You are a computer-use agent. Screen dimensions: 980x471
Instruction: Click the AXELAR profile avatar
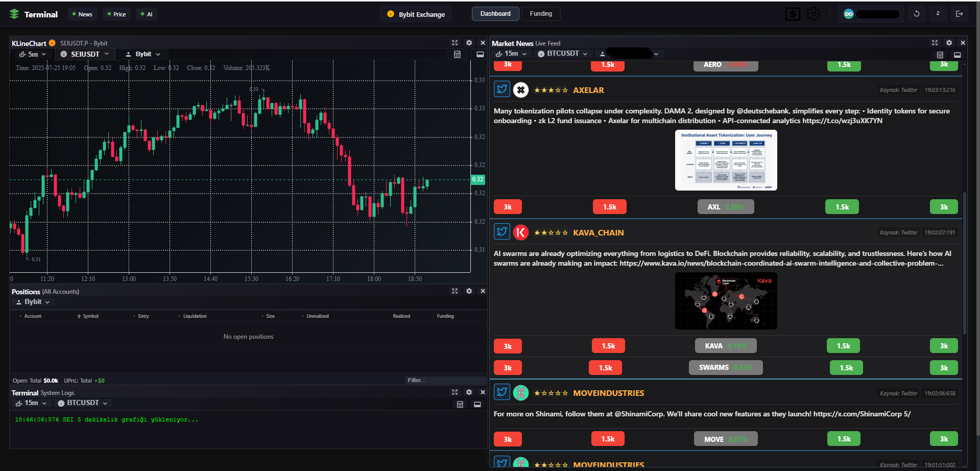coord(520,90)
